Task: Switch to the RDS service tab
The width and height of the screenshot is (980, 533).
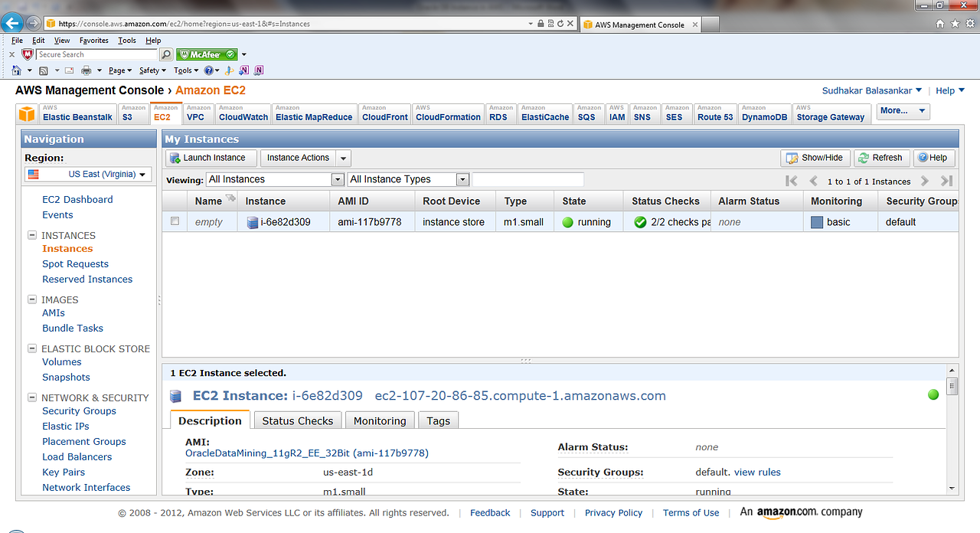Action: point(501,113)
